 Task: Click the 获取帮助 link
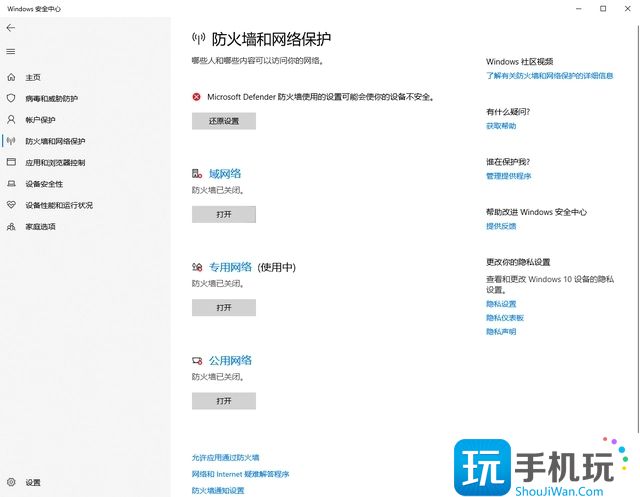click(x=501, y=126)
